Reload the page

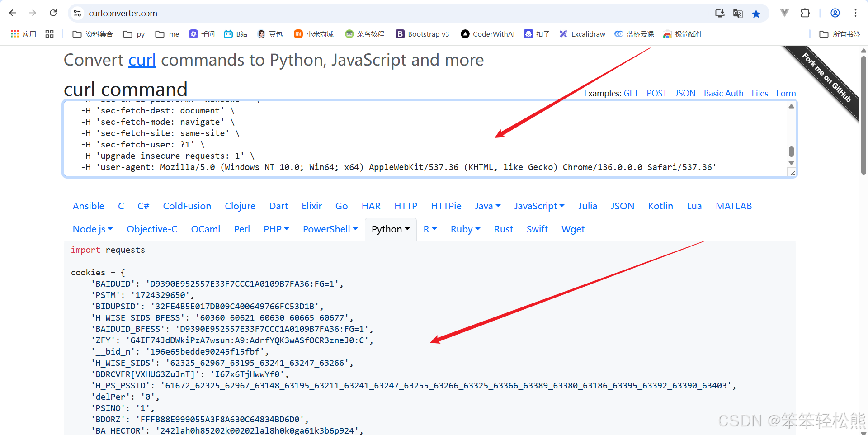(53, 13)
